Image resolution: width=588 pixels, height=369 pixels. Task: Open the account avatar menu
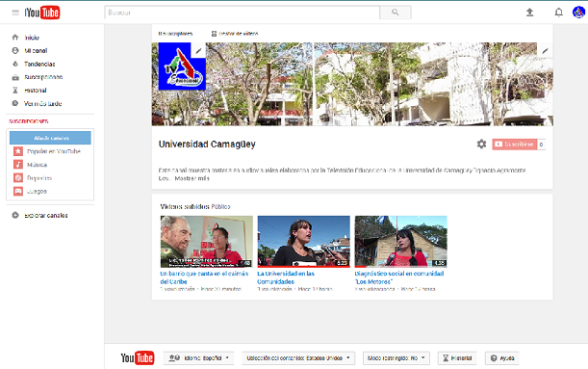click(578, 13)
